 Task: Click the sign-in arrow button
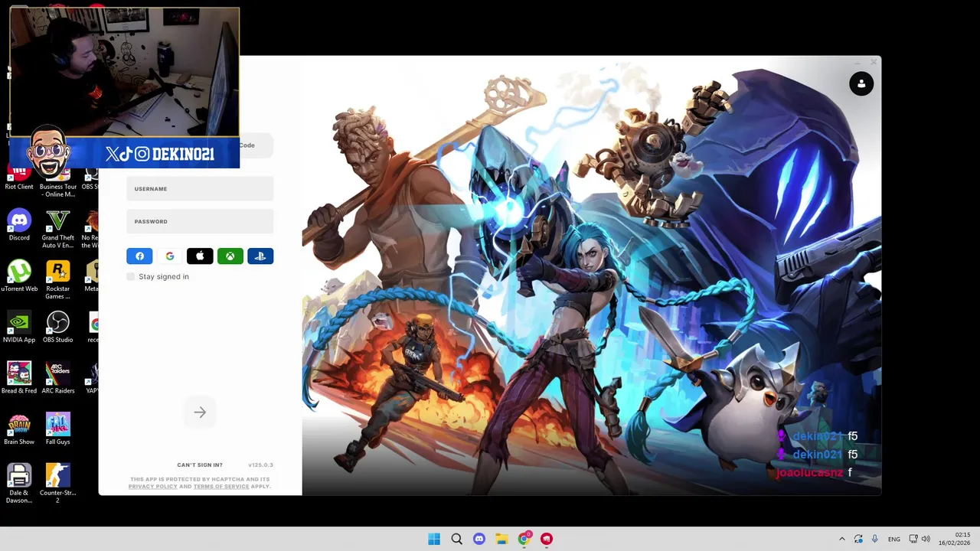coord(200,412)
